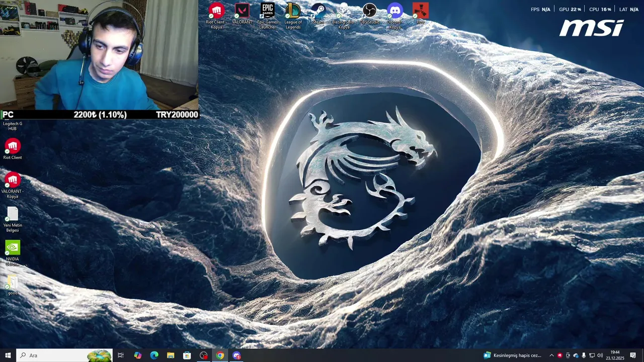Viewport: 644px width, 362px height.
Task: Click the TRY200000 goal amount text
Action: point(177,115)
